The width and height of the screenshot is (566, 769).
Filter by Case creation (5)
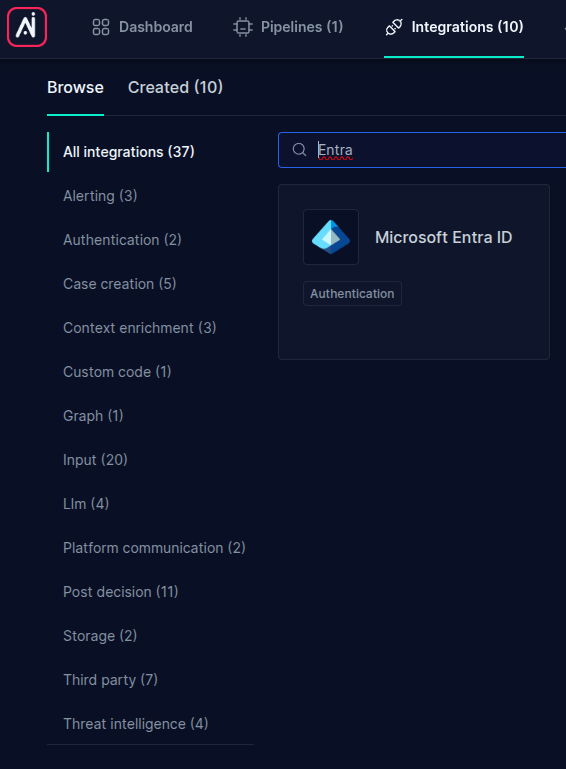coord(120,284)
